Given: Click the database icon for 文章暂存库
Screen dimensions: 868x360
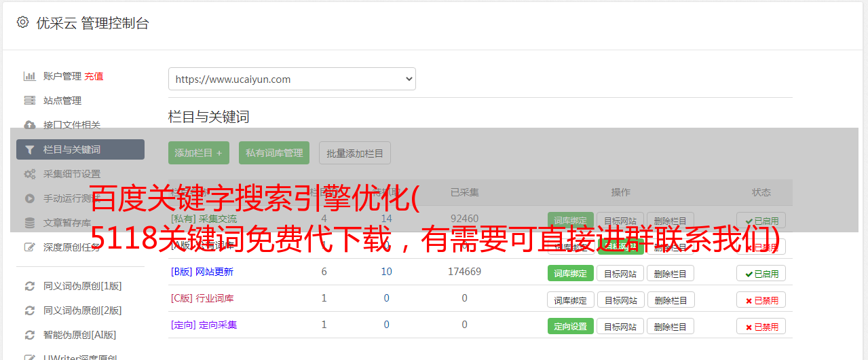Looking at the screenshot, I should [x=29, y=223].
